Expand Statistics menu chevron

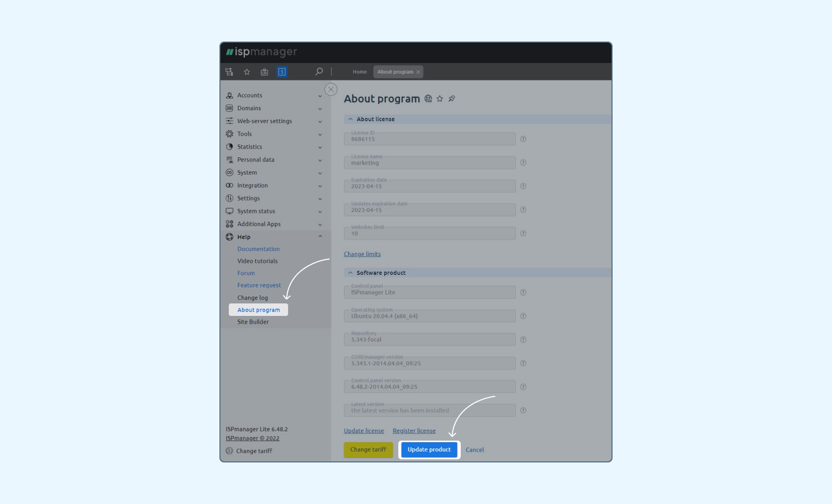pos(320,148)
